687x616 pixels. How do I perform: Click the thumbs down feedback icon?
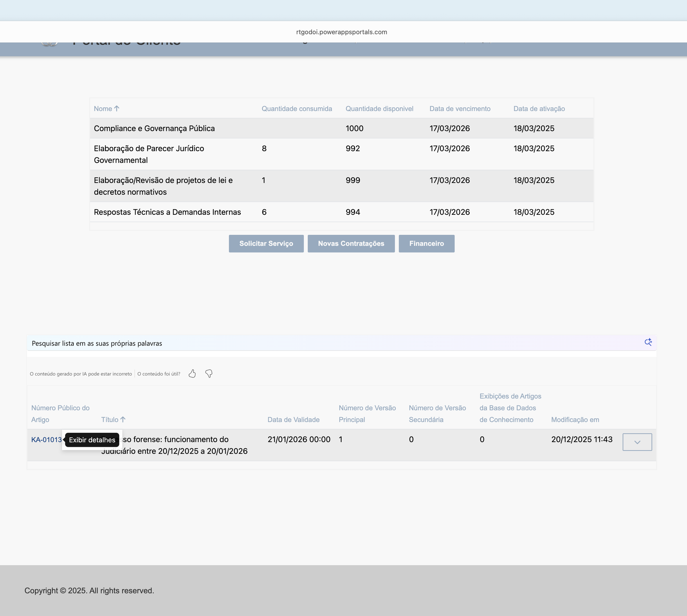tap(209, 374)
